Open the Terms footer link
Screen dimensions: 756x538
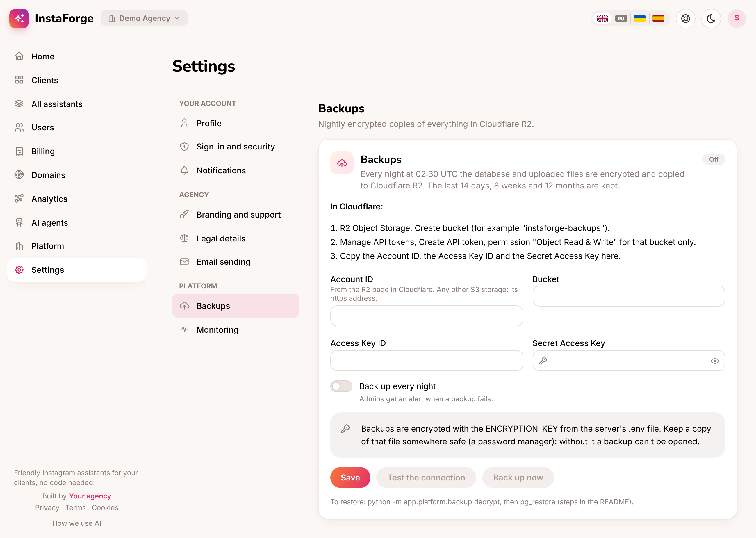[x=76, y=507]
